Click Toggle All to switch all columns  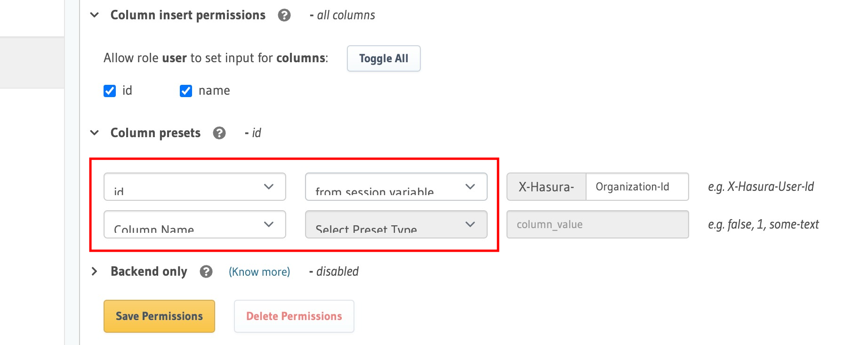point(383,58)
